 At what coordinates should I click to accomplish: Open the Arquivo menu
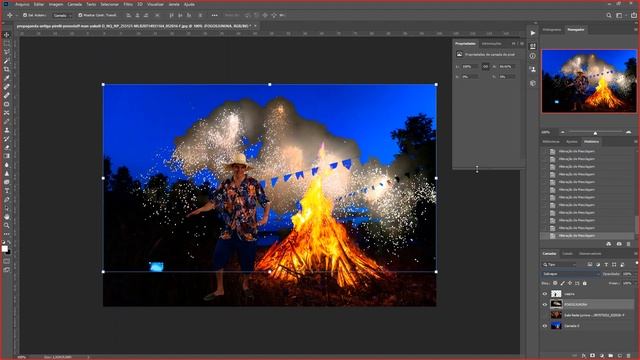[22, 4]
